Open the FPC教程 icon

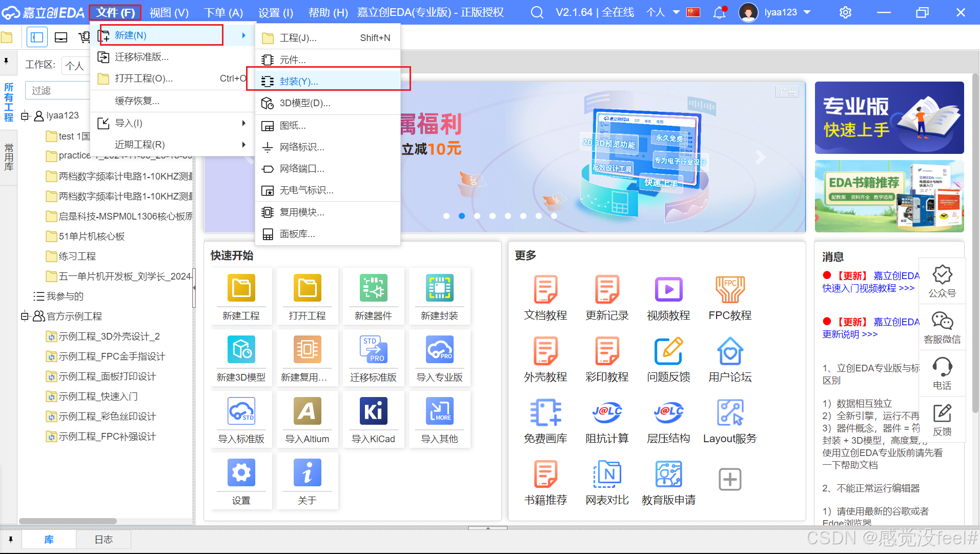point(730,289)
